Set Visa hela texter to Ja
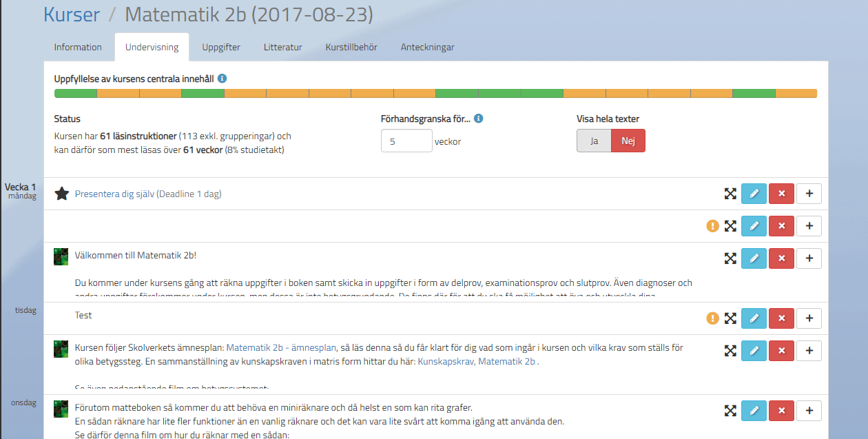Image resolution: width=868 pixels, height=439 pixels. pyautogui.click(x=594, y=141)
